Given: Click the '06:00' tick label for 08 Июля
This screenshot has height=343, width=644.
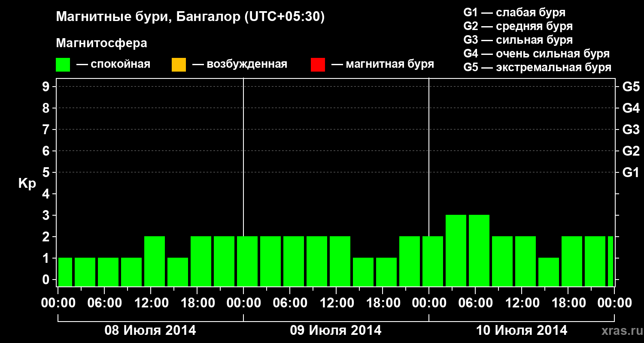Looking at the screenshot, I should click(105, 303).
